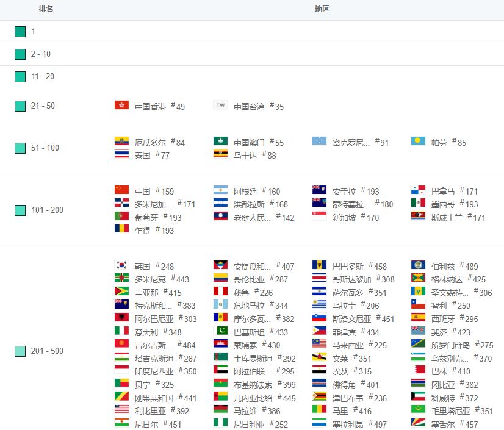Click the Philippines flag beside 菲律宾

[x=319, y=331]
